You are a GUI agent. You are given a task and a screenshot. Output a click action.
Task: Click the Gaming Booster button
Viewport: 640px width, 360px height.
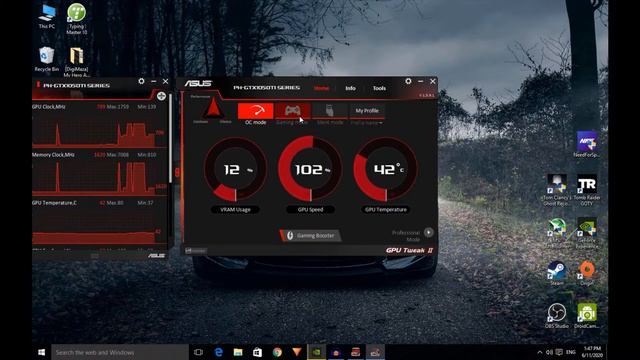click(311, 236)
